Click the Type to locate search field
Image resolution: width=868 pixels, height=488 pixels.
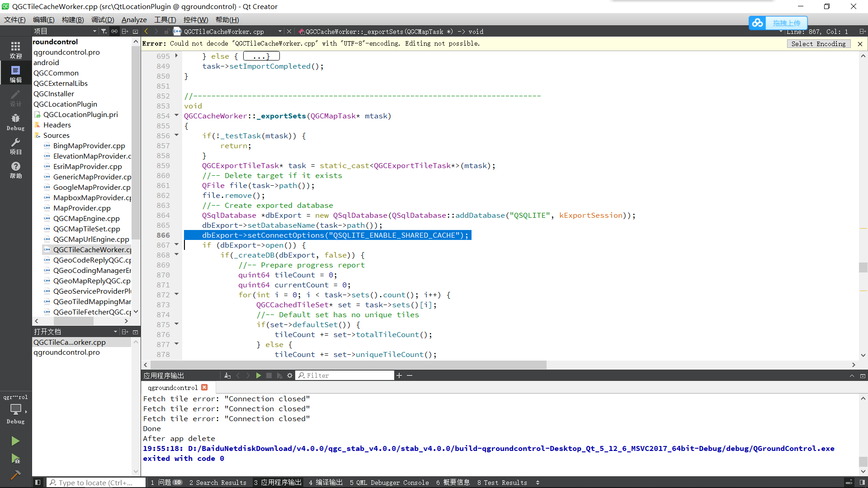(x=96, y=483)
